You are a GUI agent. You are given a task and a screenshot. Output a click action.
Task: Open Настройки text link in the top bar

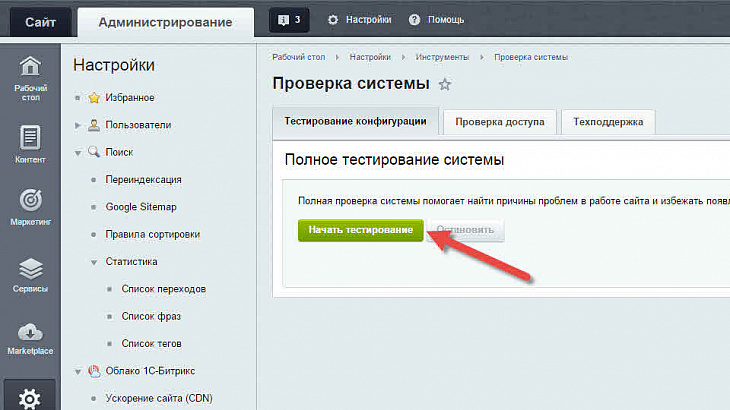click(x=368, y=20)
